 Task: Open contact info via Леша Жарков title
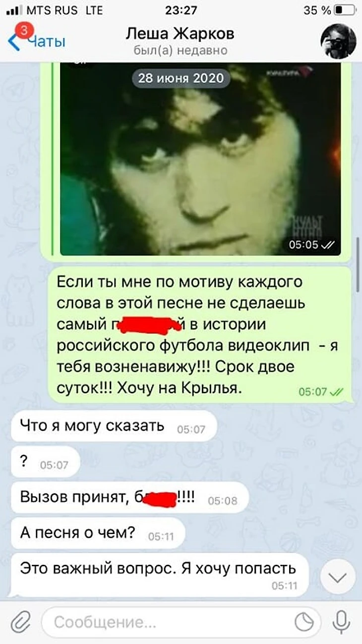click(x=180, y=34)
